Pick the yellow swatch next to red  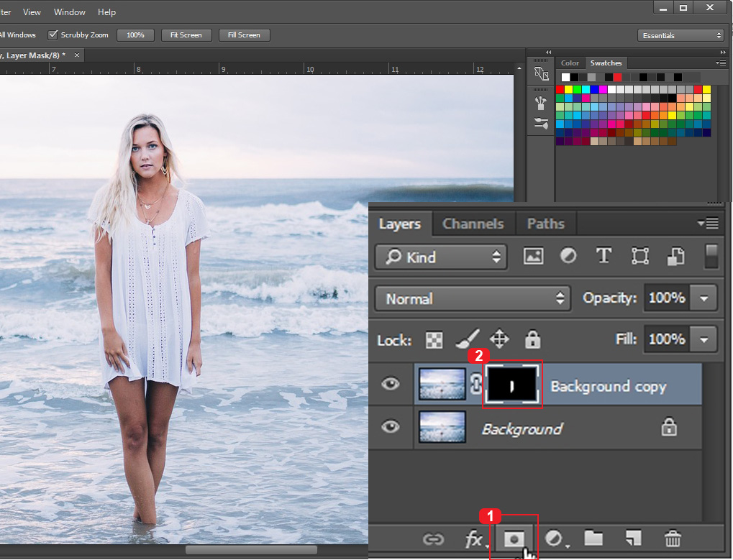(568, 89)
